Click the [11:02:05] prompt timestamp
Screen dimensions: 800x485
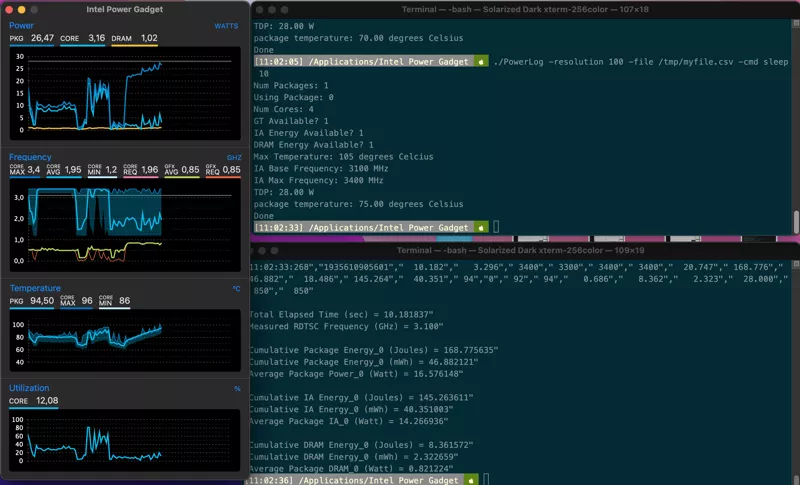278,62
